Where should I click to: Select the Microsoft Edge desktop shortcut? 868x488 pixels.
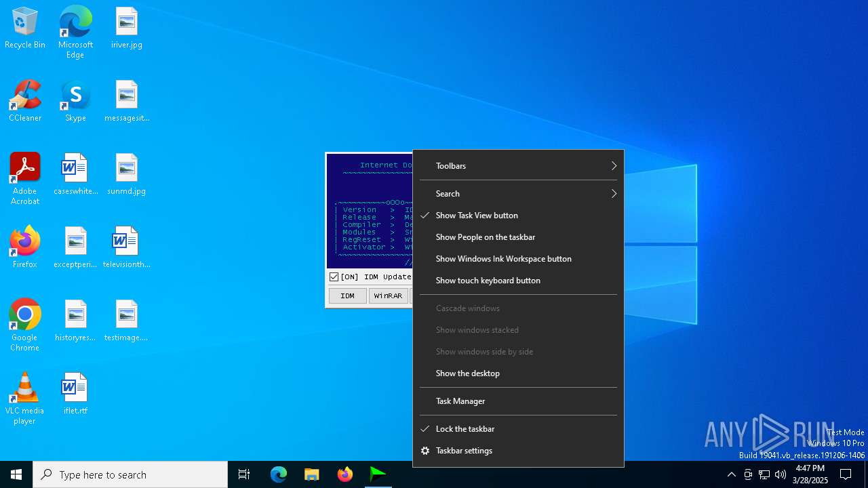(75, 33)
